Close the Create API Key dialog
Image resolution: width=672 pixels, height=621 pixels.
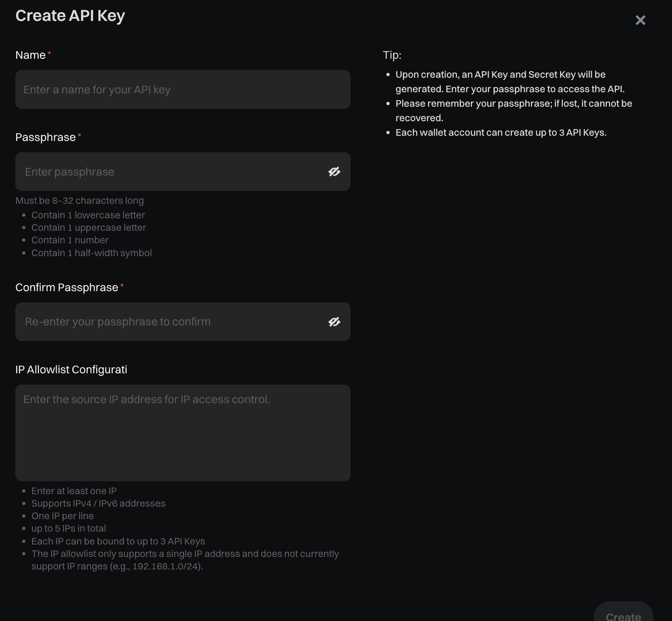click(x=640, y=20)
